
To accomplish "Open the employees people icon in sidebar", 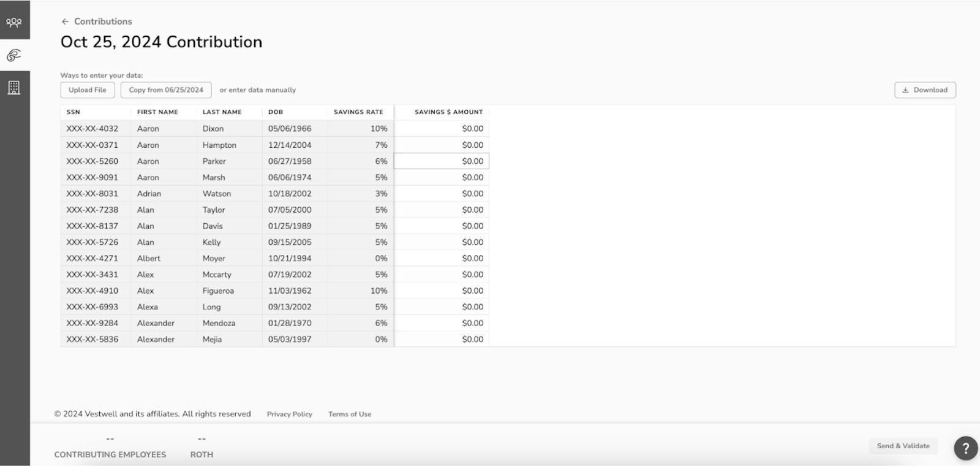I will pos(14,23).
